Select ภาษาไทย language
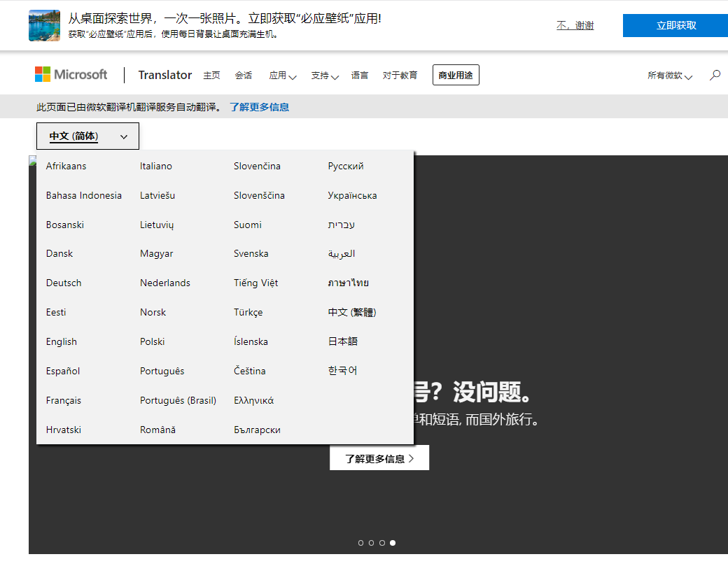The image size is (728, 580). tap(348, 283)
